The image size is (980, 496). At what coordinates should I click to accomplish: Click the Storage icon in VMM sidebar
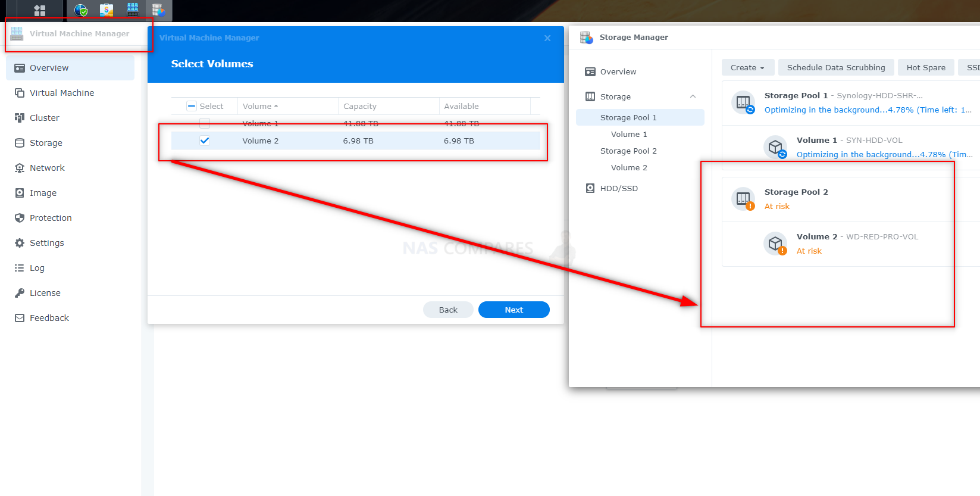tap(20, 143)
